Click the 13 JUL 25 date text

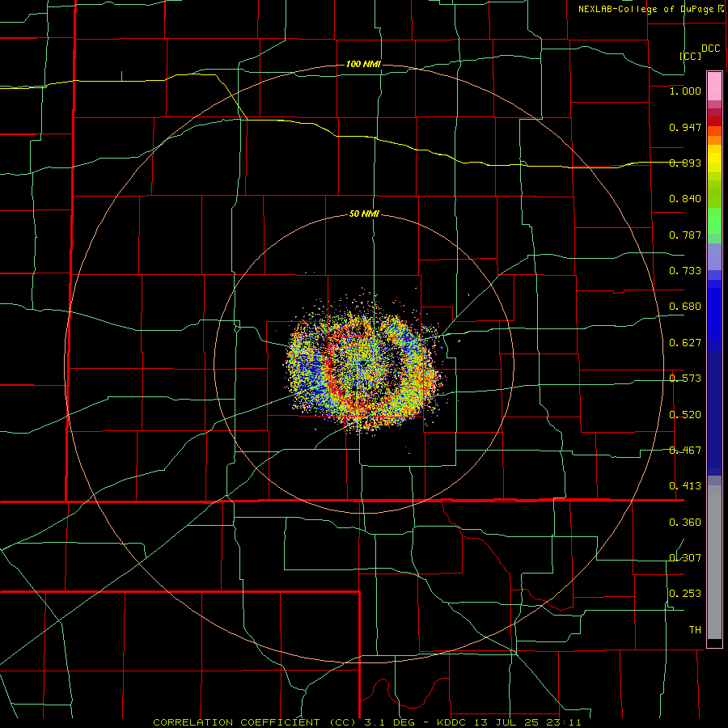click(506, 722)
